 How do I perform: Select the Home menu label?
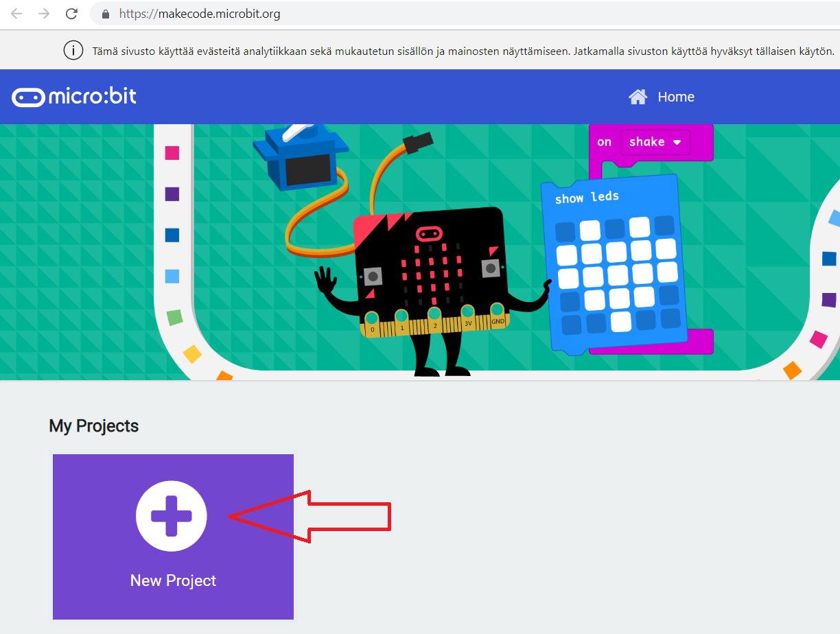[676, 97]
